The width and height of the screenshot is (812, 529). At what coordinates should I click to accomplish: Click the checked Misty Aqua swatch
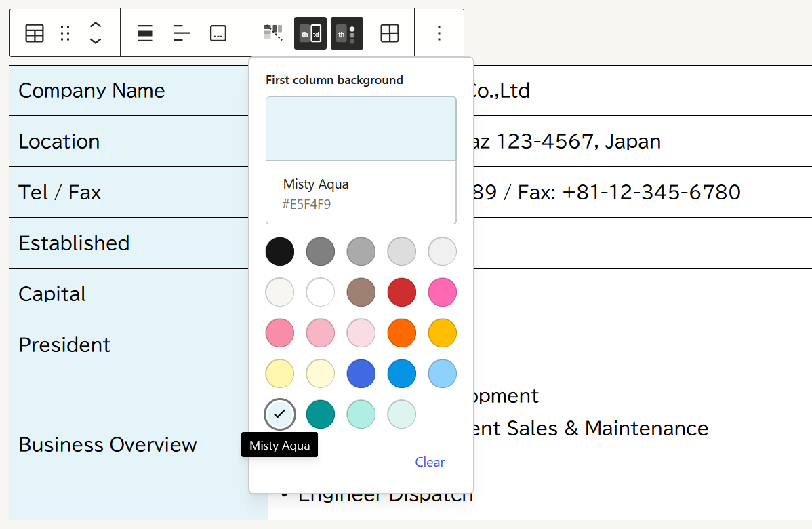point(280,414)
